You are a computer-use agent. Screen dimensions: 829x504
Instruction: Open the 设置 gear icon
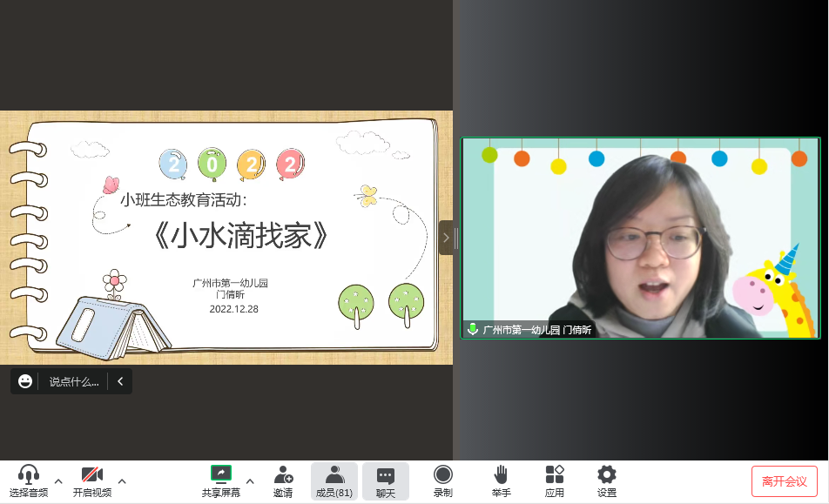607,474
